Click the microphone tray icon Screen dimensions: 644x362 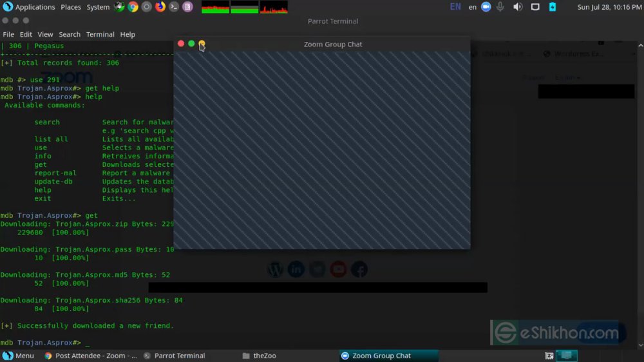(x=500, y=7)
